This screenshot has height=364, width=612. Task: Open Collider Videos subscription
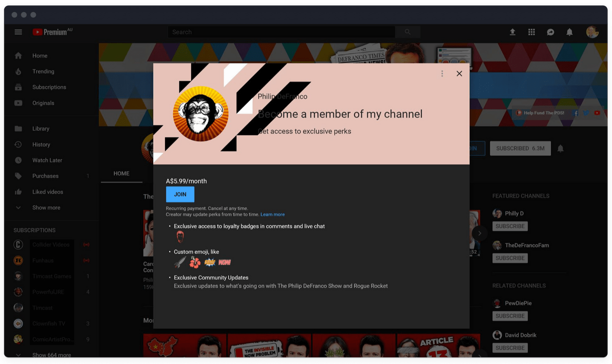pyautogui.click(x=51, y=245)
